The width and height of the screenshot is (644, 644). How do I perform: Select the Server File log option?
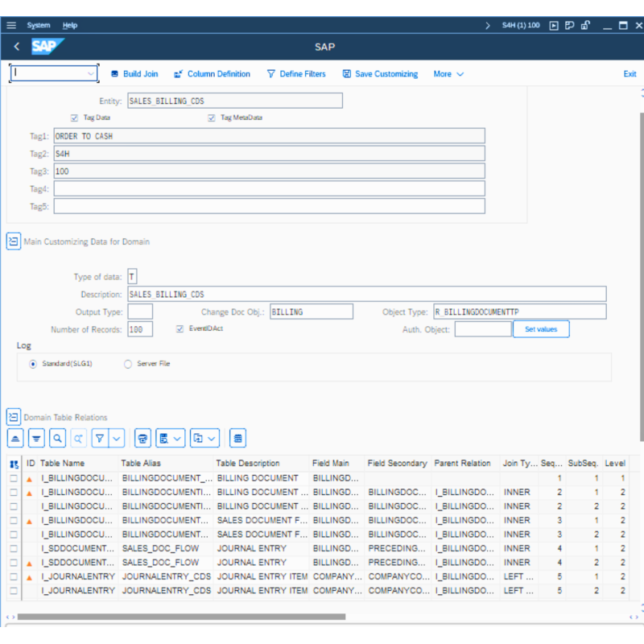pyautogui.click(x=127, y=363)
